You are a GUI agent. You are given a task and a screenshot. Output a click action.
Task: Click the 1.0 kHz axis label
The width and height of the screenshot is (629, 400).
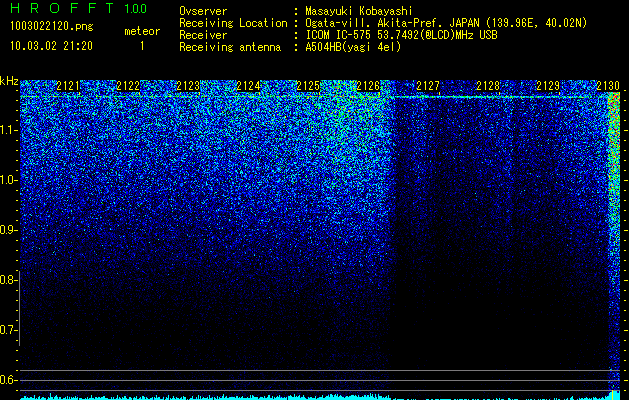click(8, 181)
